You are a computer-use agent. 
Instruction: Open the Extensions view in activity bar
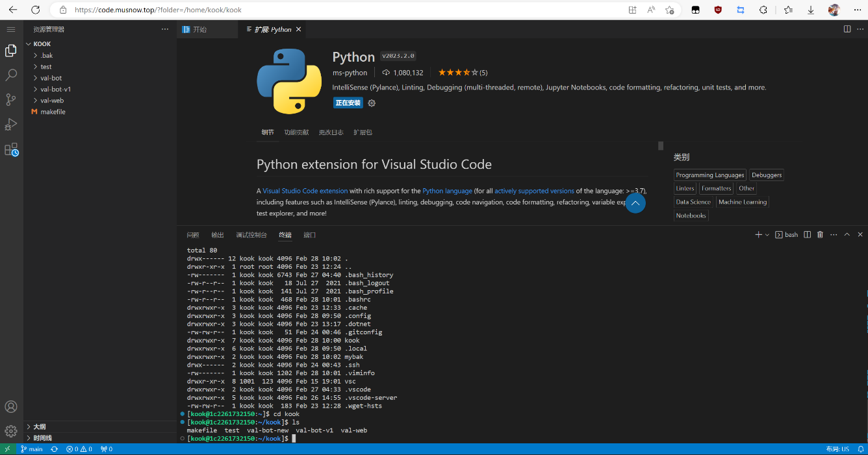[11, 150]
